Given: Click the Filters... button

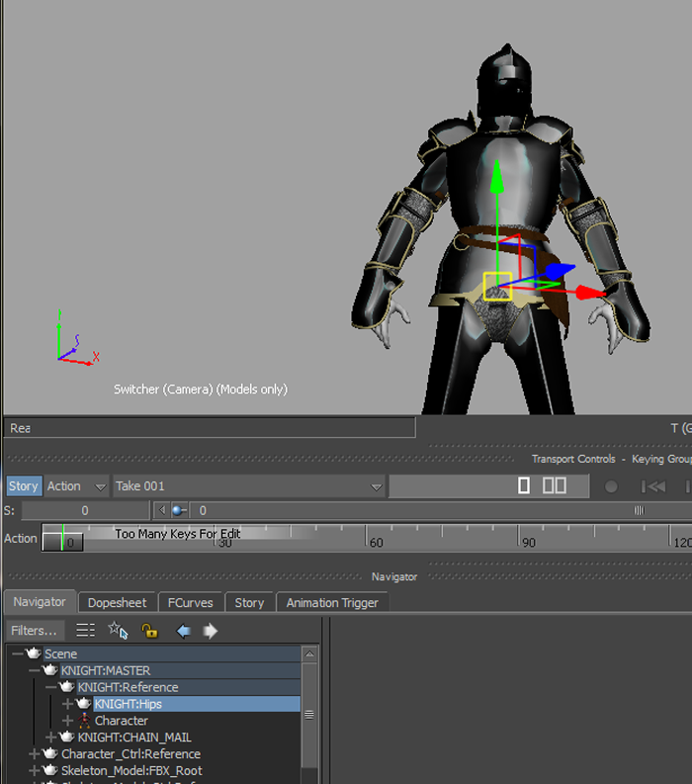Looking at the screenshot, I should point(35,631).
